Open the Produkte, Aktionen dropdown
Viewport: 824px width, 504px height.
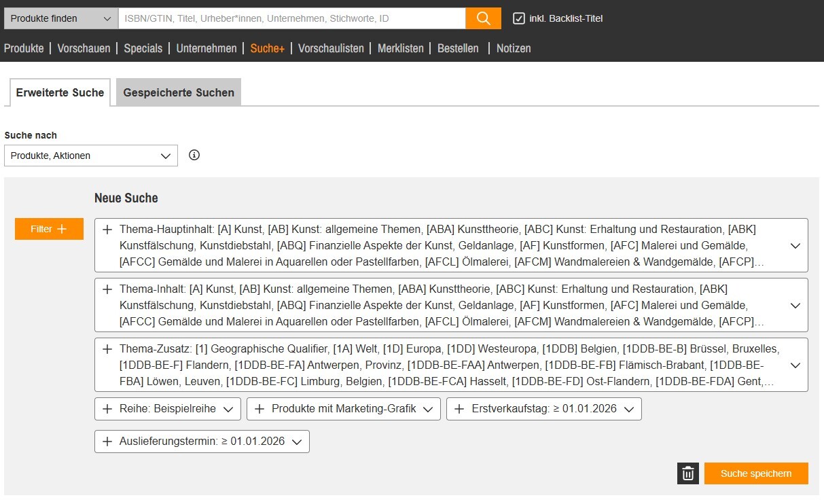click(90, 156)
